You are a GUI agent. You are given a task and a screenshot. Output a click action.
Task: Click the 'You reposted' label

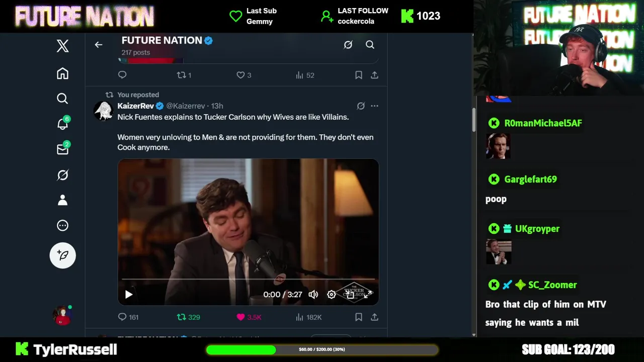click(138, 95)
